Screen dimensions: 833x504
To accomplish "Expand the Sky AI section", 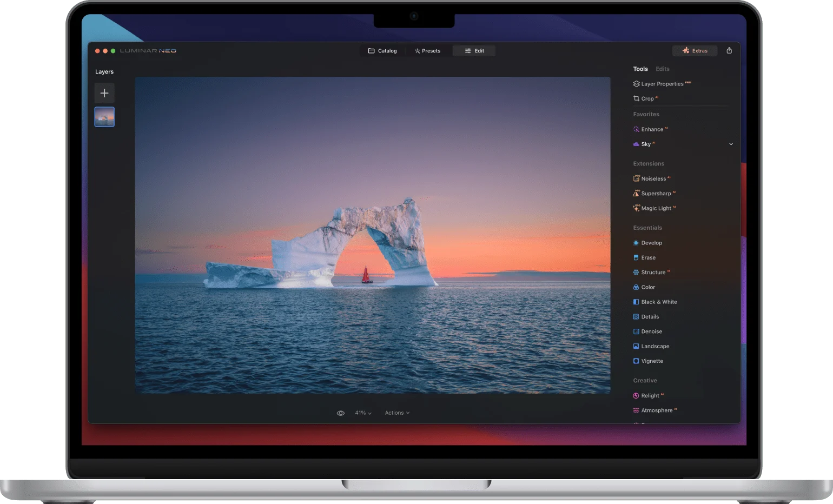I will 731,144.
